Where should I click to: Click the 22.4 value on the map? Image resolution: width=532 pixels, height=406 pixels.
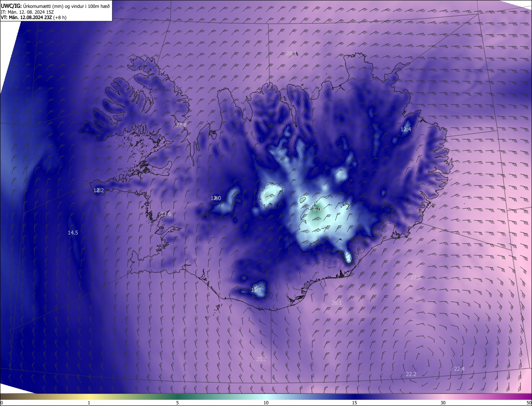[459, 369]
